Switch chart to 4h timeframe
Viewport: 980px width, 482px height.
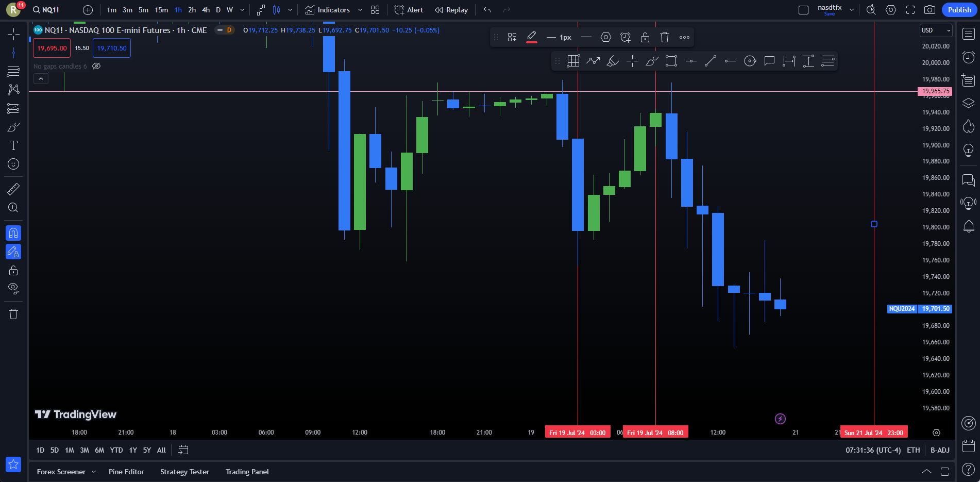206,10
